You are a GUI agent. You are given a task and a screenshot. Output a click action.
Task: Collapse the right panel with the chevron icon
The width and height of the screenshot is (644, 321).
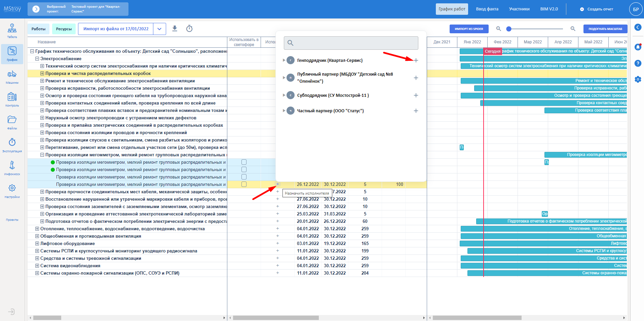point(638,27)
